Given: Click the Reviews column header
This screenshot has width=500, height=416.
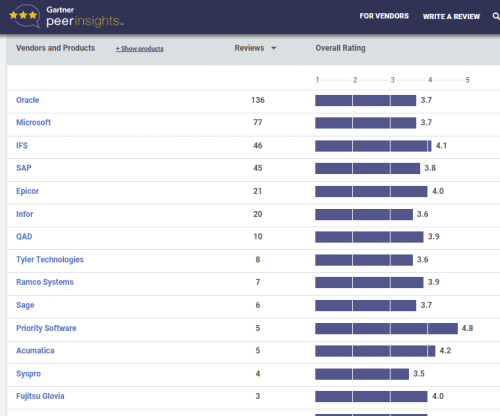Looking at the screenshot, I should tap(249, 48).
